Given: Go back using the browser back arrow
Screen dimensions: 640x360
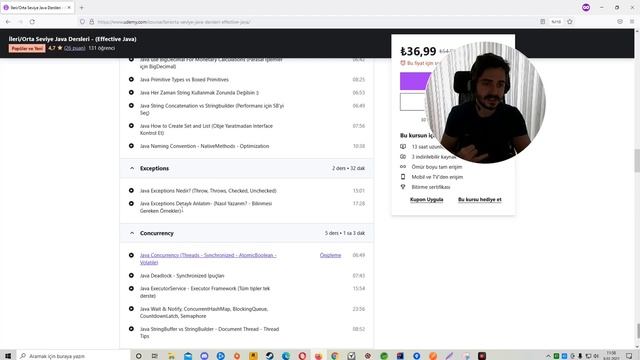Looking at the screenshot, I should 8,22.
